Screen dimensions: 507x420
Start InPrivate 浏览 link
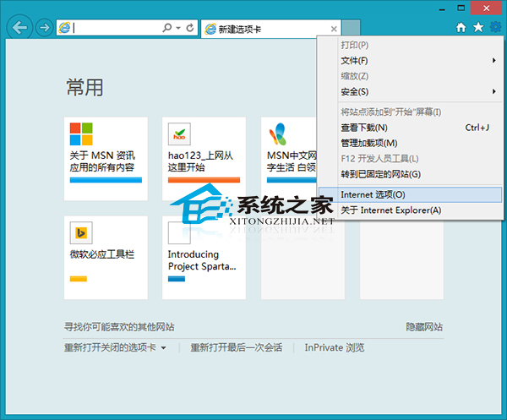pyautogui.click(x=335, y=347)
